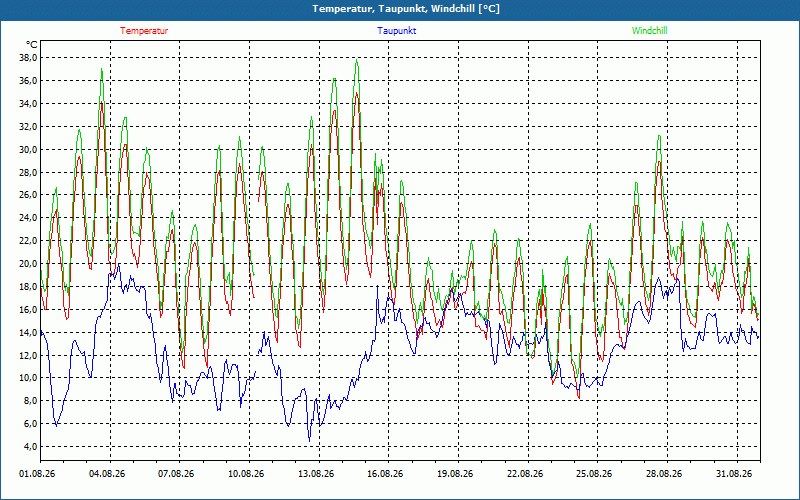Click the °C unit label on the y-axis
Screen dimensions: 800x500
click(32, 44)
